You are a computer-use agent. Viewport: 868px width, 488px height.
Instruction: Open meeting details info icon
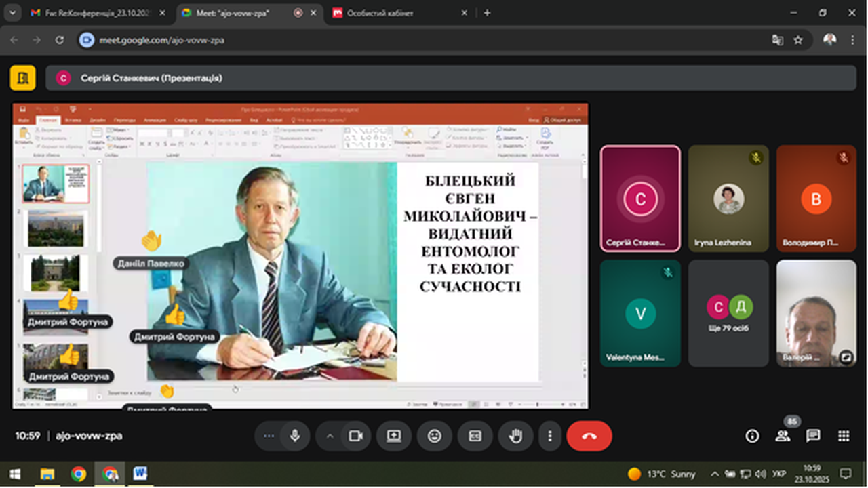click(x=752, y=436)
